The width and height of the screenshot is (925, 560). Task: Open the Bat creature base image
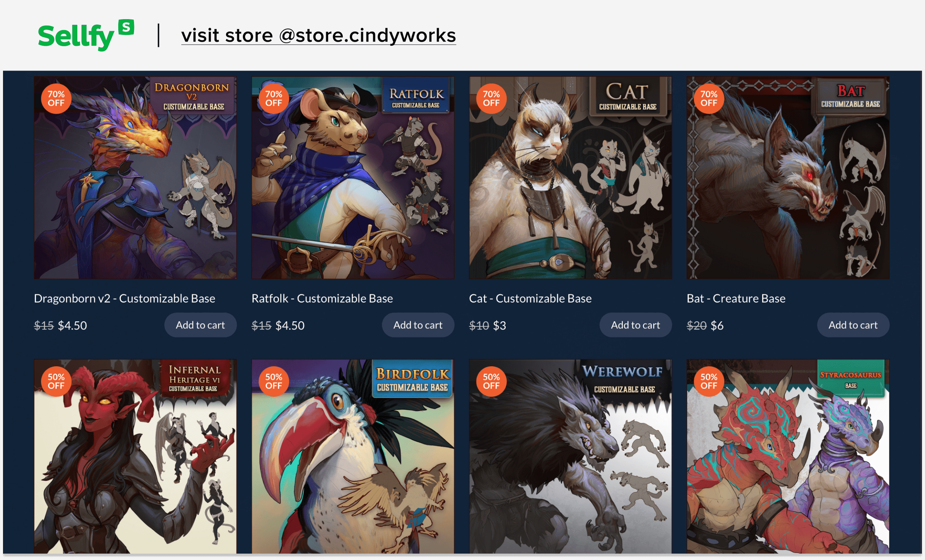tap(788, 178)
